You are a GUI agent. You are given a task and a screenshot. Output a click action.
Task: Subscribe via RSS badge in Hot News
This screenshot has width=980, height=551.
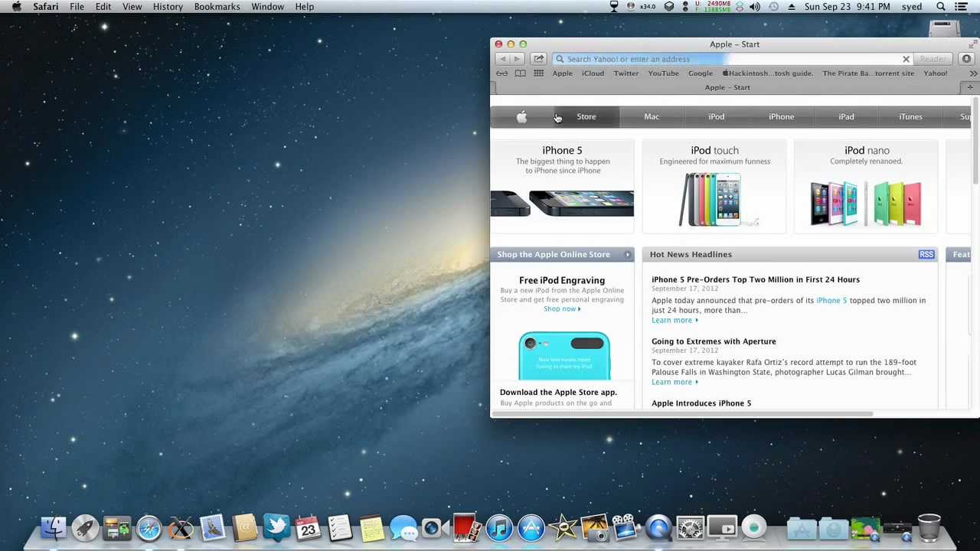click(926, 254)
